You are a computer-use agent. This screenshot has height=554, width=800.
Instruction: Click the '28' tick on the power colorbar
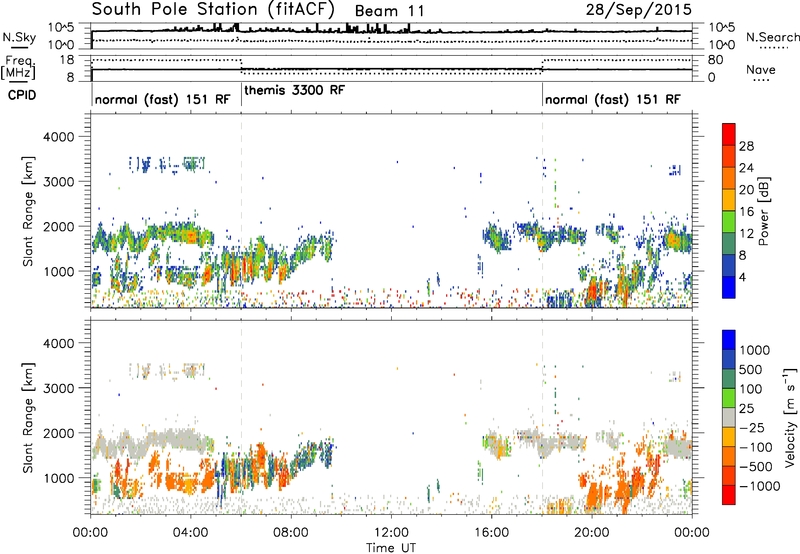(x=746, y=146)
